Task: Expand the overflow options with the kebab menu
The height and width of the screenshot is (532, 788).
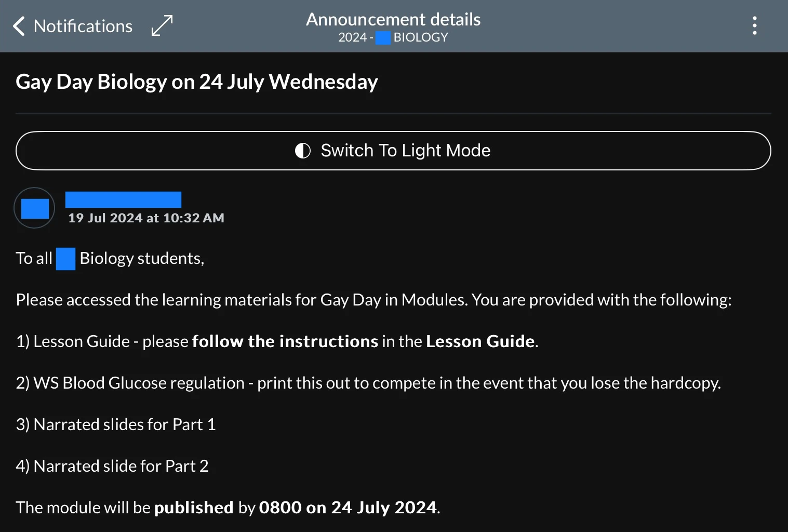Action: point(754,25)
